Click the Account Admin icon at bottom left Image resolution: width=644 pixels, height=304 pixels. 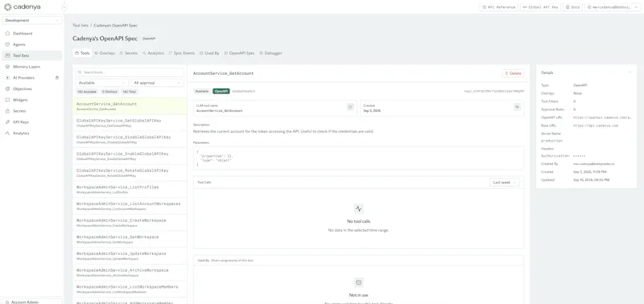[x=7, y=302]
